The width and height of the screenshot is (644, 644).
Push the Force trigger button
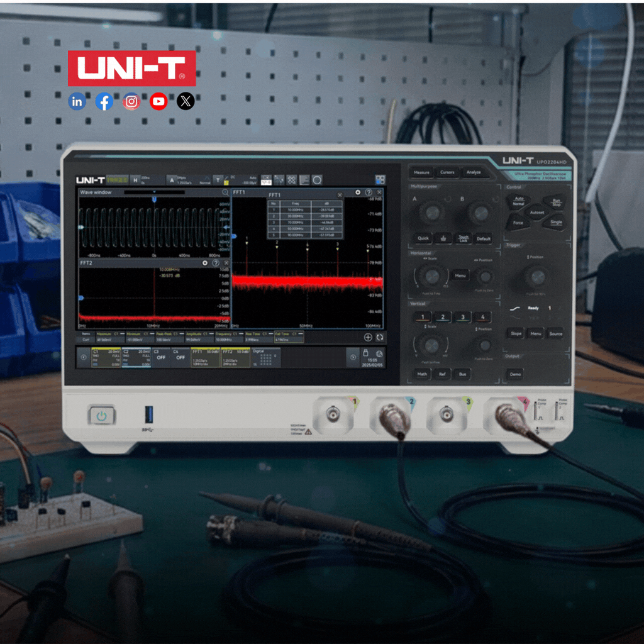(x=518, y=223)
